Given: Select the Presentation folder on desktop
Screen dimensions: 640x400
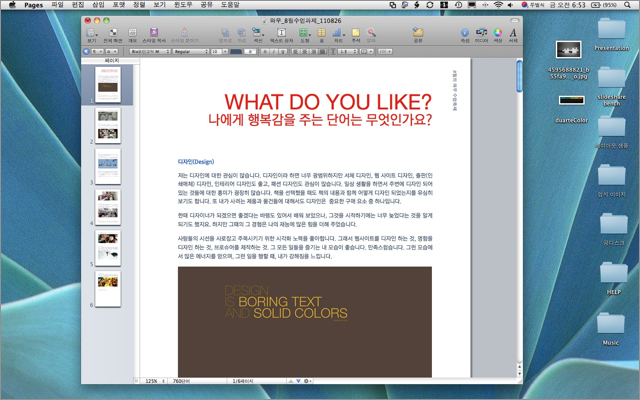Looking at the screenshot, I should click(x=611, y=34).
